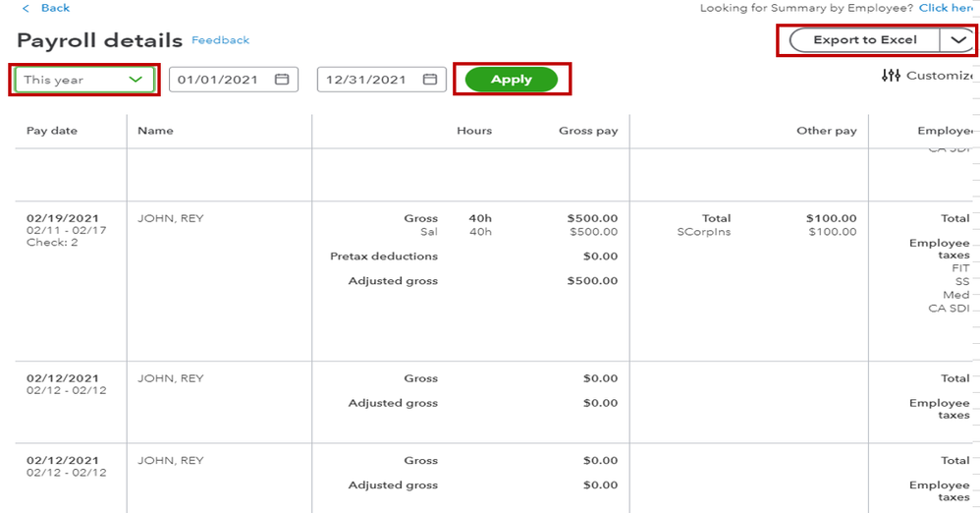Expand the Export to Excel dropdown arrow
The image size is (980, 513).
[956, 40]
